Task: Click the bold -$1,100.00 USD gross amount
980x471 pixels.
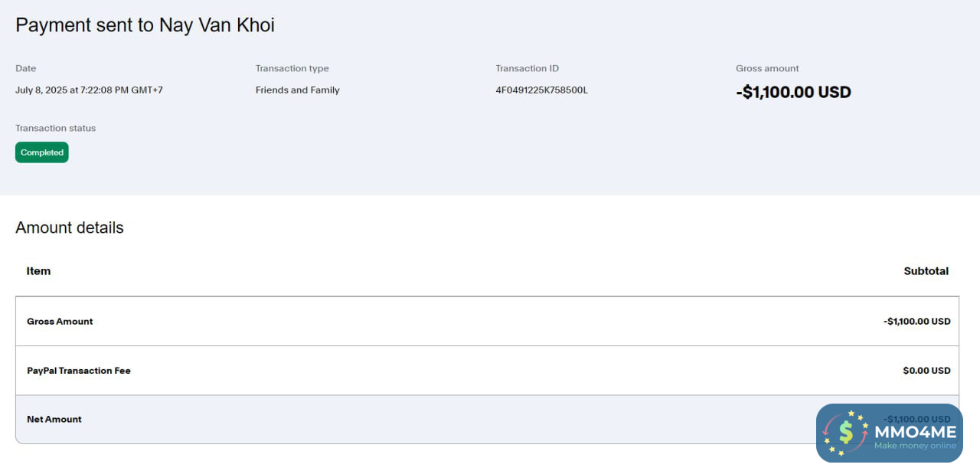Action: [793, 93]
